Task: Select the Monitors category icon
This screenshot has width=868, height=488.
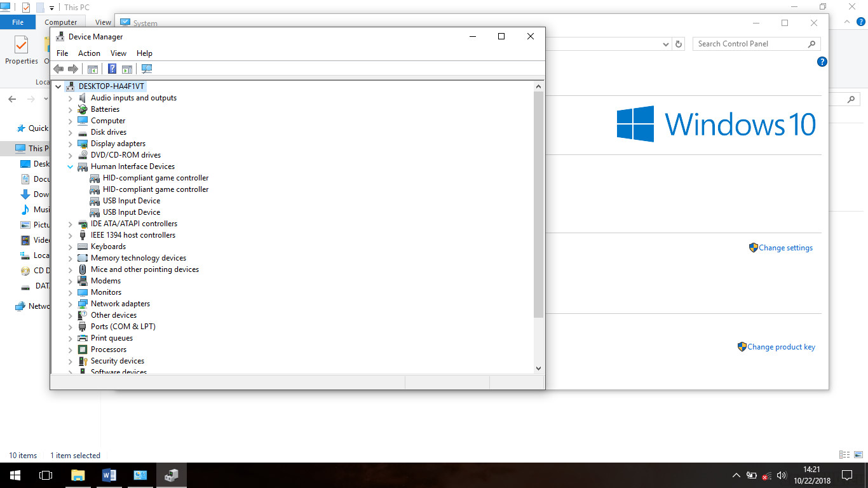Action: point(83,292)
